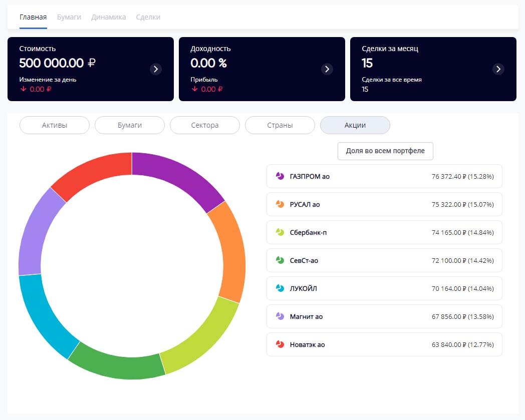This screenshot has width=525, height=420.
Task: Click the Новатэк ао label
Action: point(307,345)
